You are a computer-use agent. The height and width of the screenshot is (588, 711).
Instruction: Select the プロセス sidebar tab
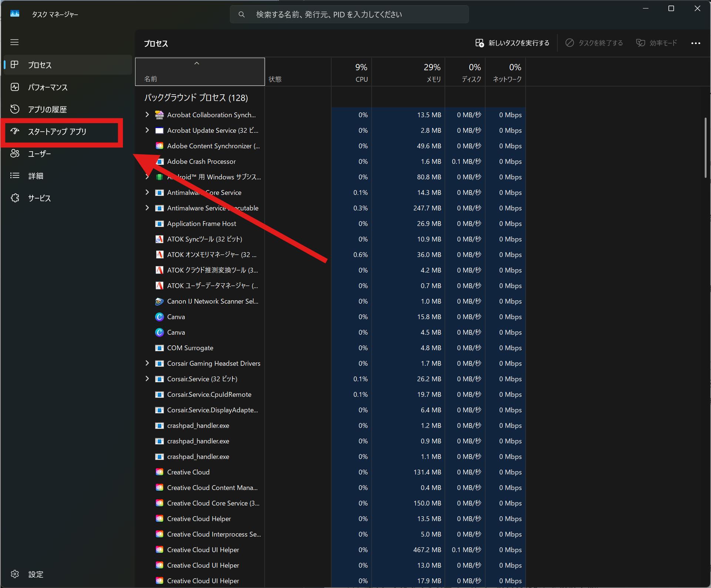[68, 65]
